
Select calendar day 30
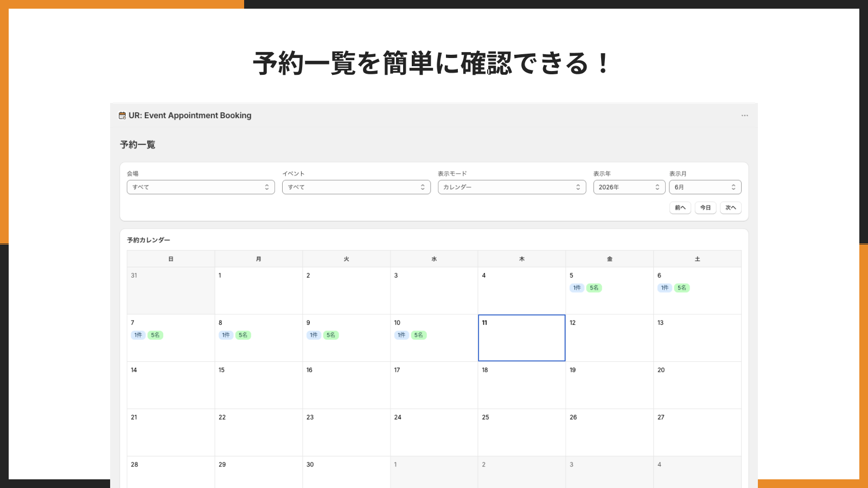click(347, 472)
